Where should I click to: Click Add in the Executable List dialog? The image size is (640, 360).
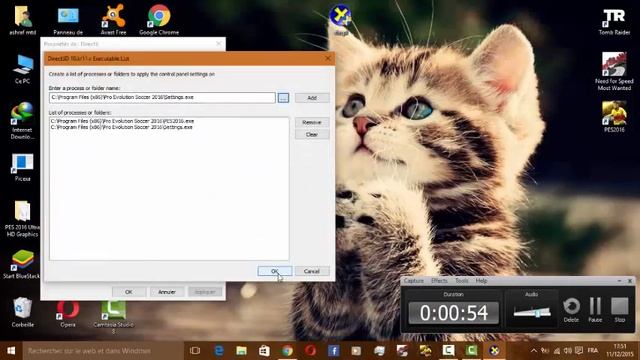pos(312,98)
